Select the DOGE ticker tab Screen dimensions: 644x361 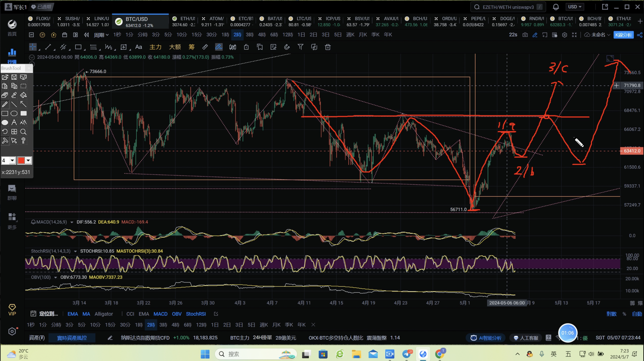click(503, 21)
